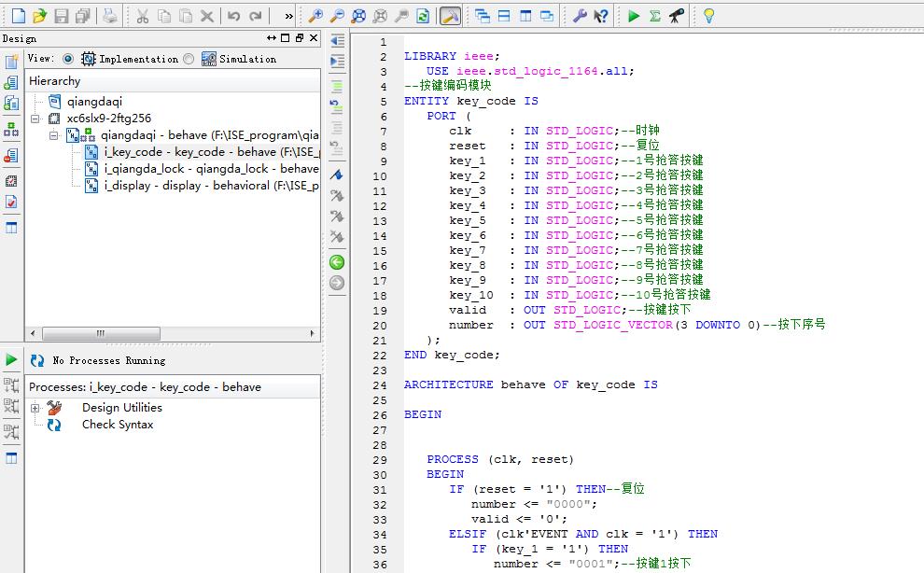Click the Zoom In magnifier icon
924x573 pixels.
point(315,16)
